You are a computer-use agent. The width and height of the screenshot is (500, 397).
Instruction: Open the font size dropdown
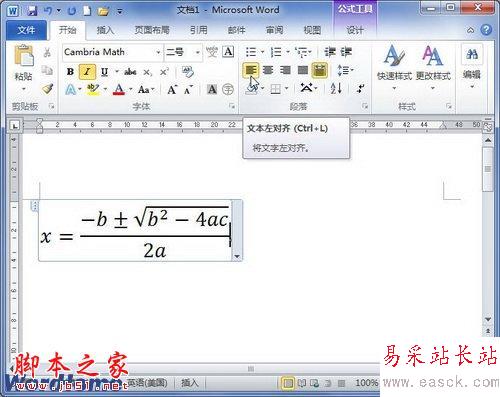tap(198, 52)
